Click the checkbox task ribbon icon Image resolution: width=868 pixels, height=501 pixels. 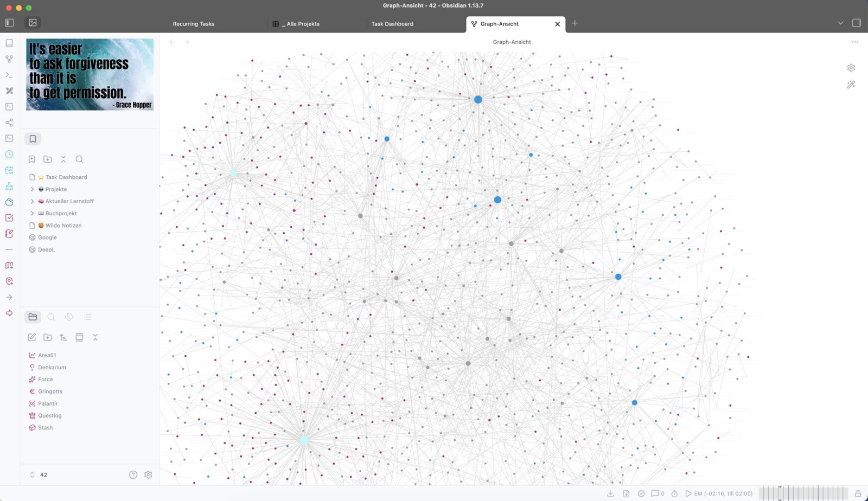click(9, 217)
